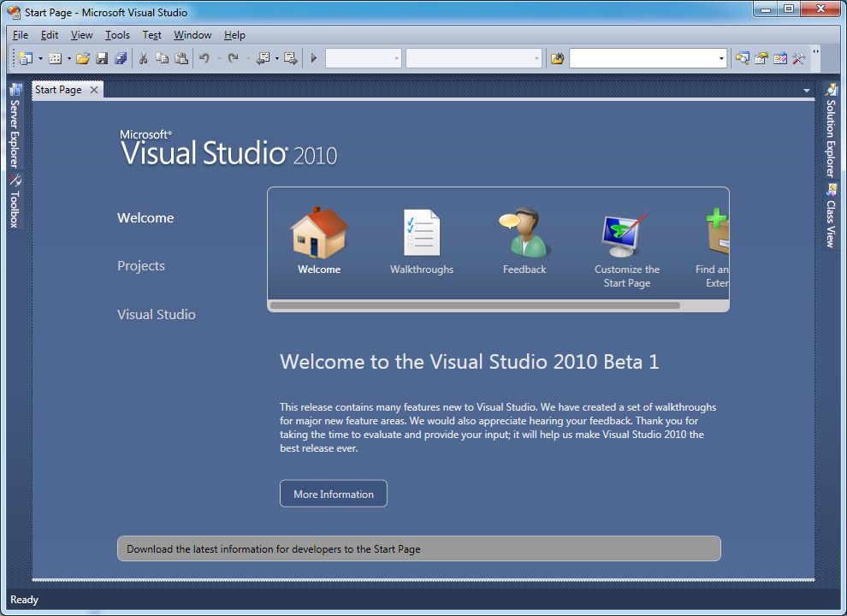
Task: Open the Edit menu
Action: (49, 35)
